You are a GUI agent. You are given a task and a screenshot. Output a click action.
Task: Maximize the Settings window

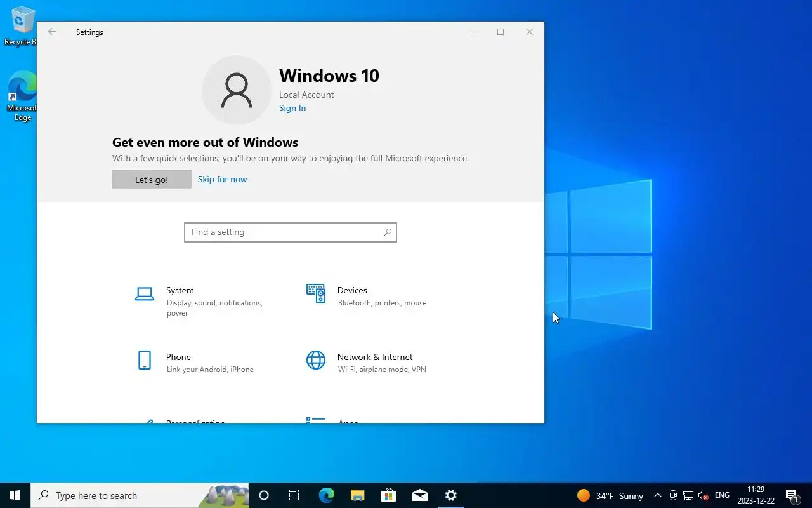click(501, 32)
